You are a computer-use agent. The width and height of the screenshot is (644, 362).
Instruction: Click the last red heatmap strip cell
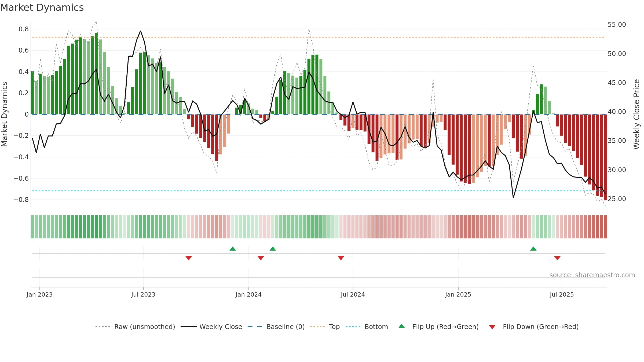point(605,227)
